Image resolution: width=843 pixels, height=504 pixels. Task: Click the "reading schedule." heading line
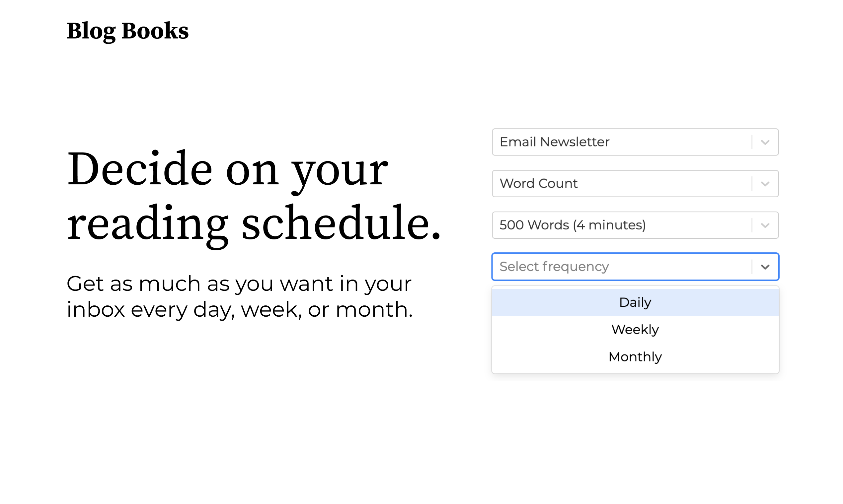click(254, 223)
